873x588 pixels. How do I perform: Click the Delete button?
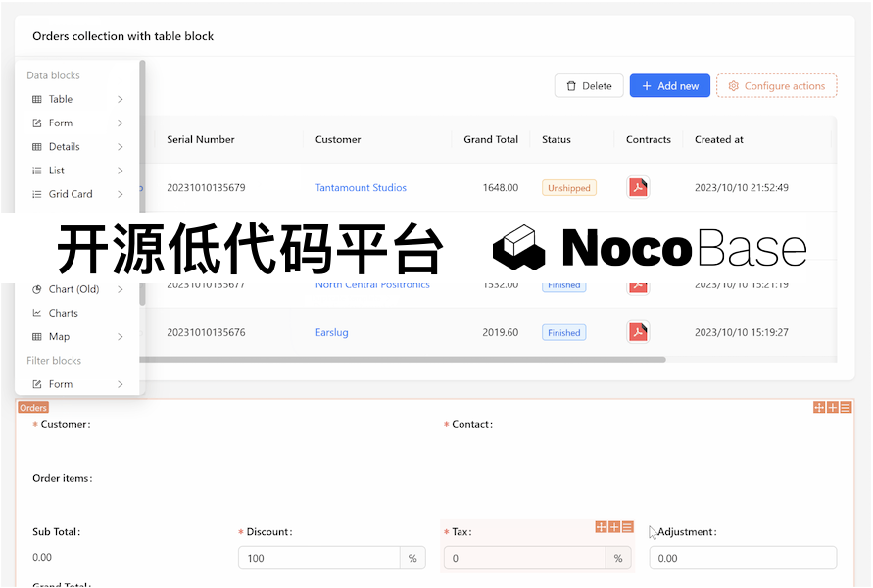tap(589, 86)
